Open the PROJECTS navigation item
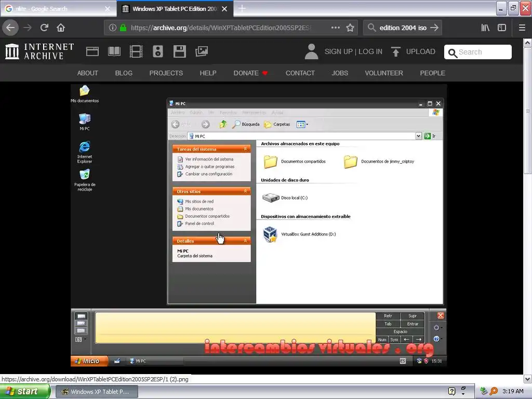 tap(166, 73)
